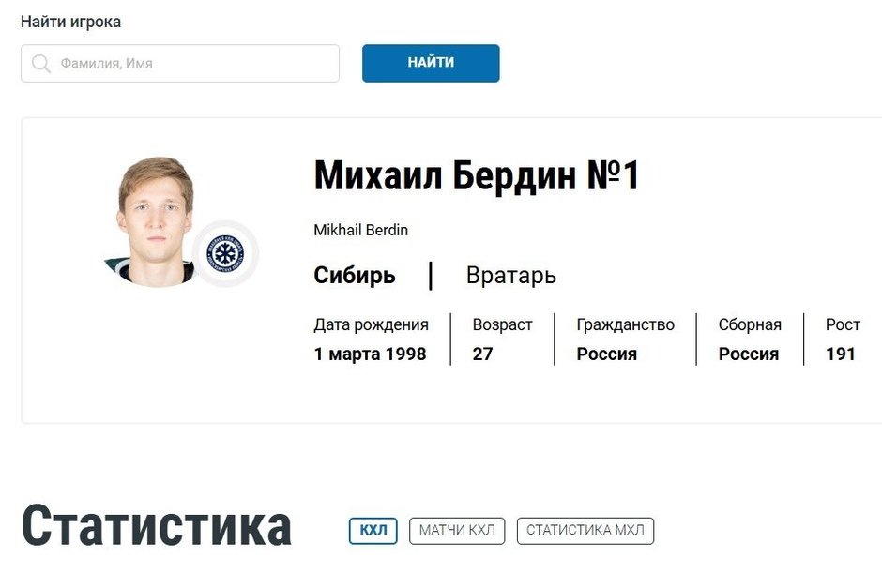Click the Найти игрока label
The image size is (882, 588).
[71, 21]
